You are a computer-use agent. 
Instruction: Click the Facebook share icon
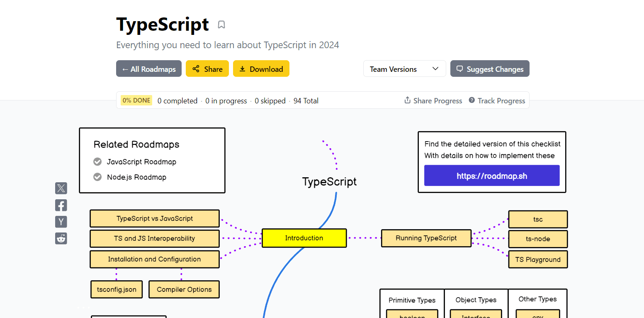[x=61, y=205]
